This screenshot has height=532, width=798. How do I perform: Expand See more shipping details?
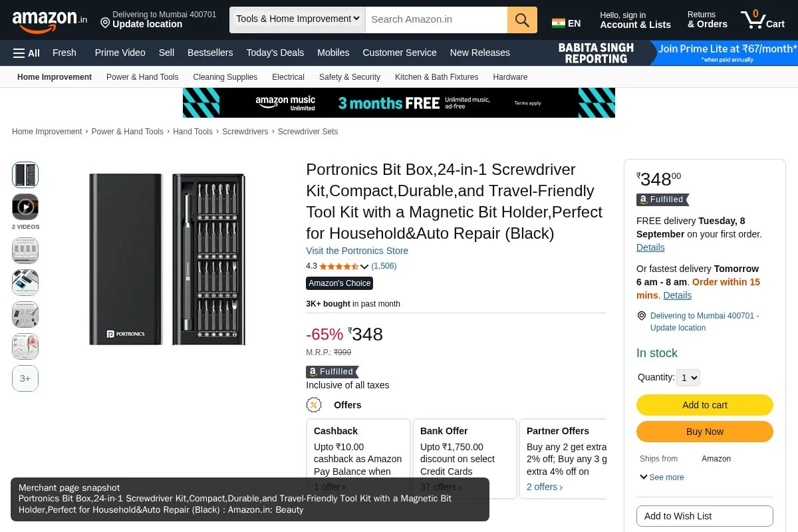coord(662,477)
